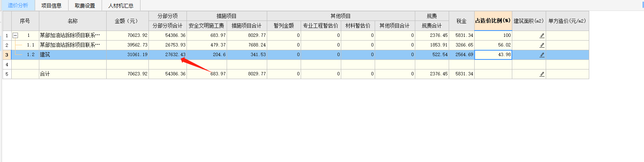This screenshot has height=162, width=644.
Task: Click the 522.54 规费合计 cell
Action: (x=432, y=55)
